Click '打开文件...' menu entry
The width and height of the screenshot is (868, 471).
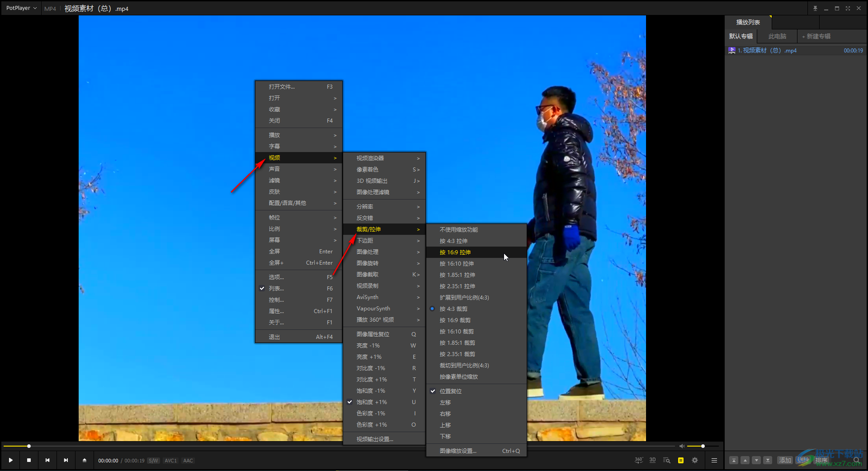point(298,86)
